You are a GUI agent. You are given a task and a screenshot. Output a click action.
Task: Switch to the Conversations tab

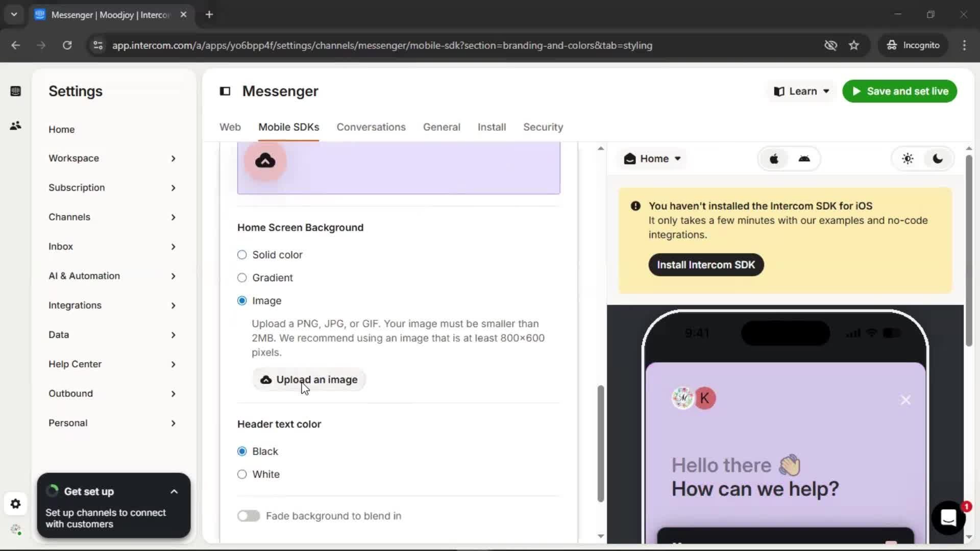[x=371, y=127]
